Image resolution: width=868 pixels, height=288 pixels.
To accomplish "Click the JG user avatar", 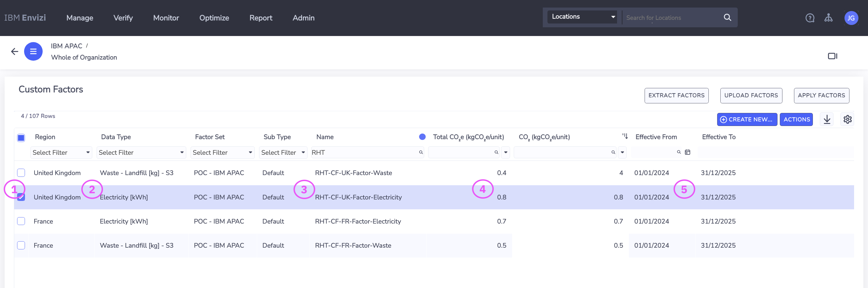I will click(851, 18).
